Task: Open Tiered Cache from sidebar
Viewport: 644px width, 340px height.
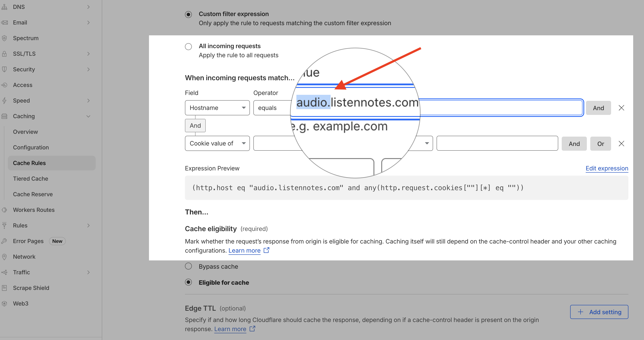Action: pyautogui.click(x=31, y=178)
